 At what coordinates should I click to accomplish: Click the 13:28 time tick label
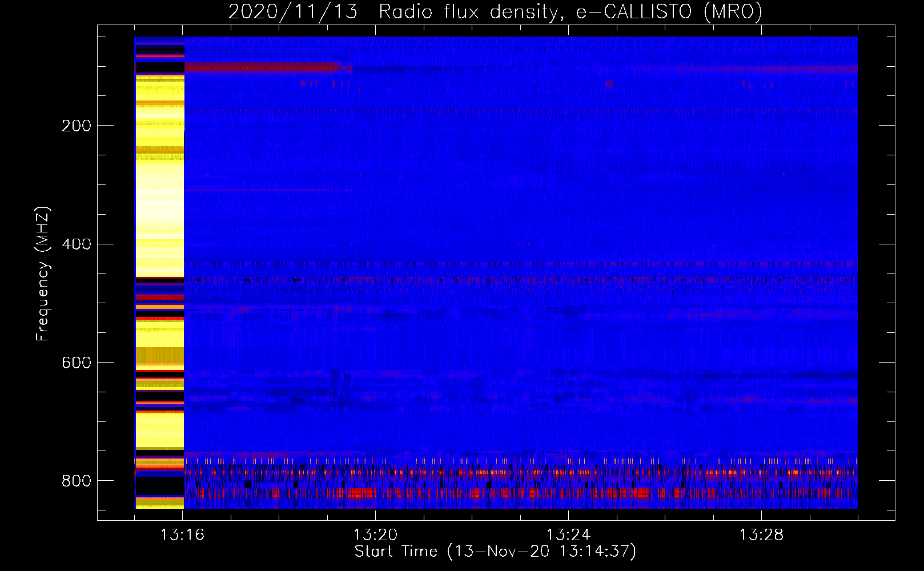[761, 535]
